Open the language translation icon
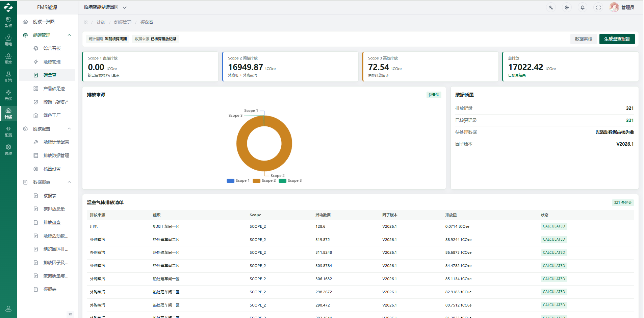 (551, 7)
